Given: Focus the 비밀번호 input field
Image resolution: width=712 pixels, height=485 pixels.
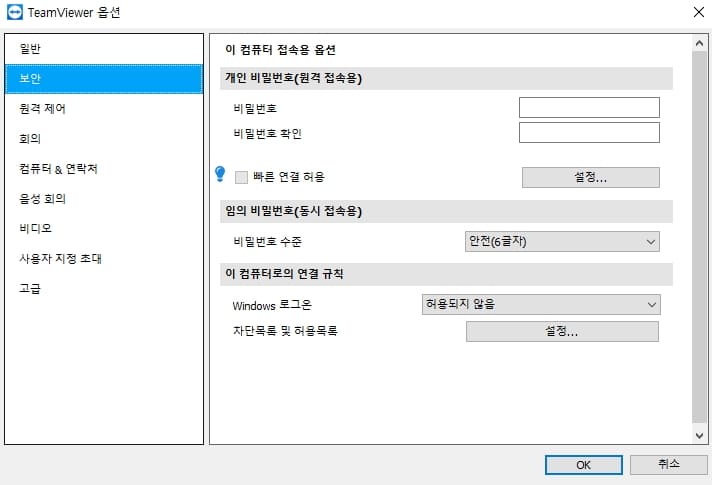Looking at the screenshot, I should tap(589, 108).
